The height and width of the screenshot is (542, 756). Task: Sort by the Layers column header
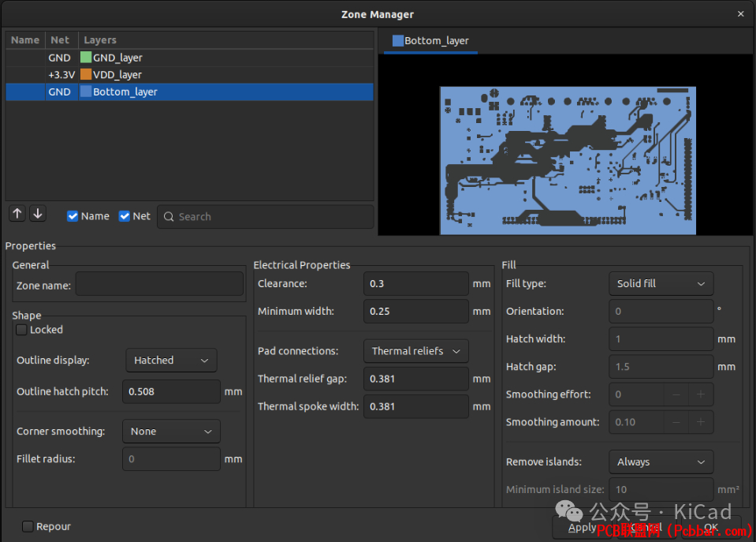pyautogui.click(x=225, y=40)
